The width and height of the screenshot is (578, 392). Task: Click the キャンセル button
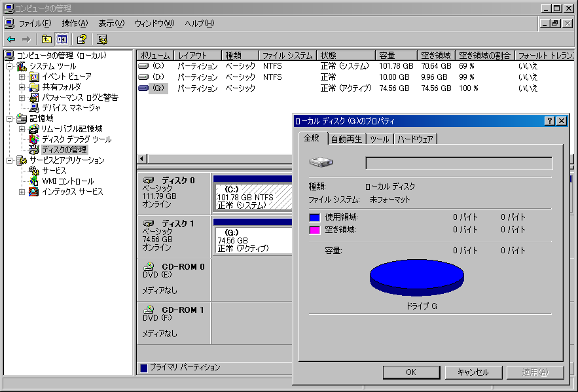[x=473, y=372]
